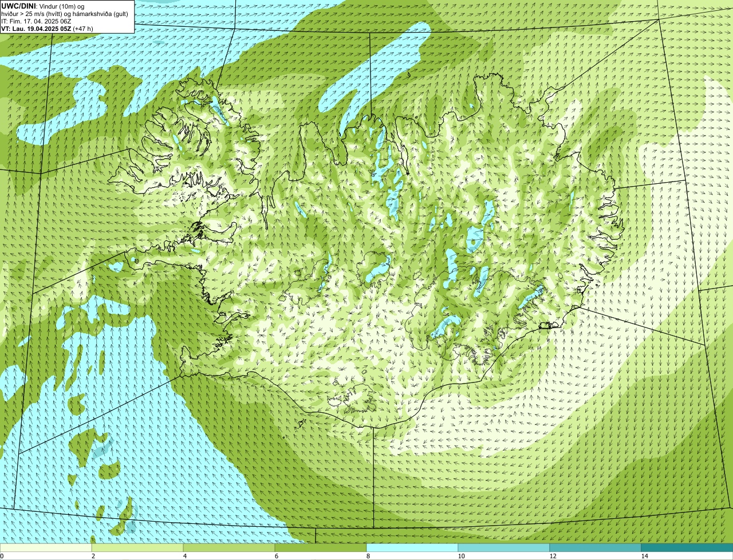Click the cyan 10–12 legend swatch
The height and width of the screenshot is (560, 733).
(504, 547)
